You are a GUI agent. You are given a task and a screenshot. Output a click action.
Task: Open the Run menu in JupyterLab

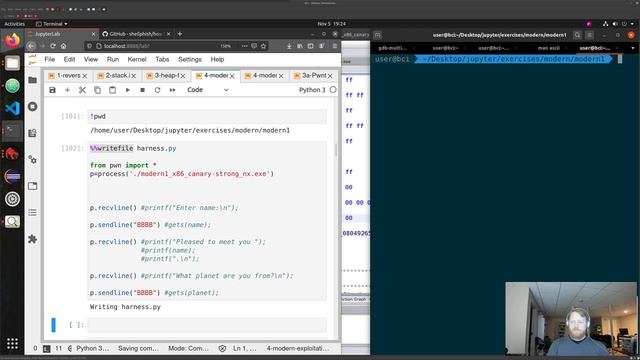pos(113,59)
